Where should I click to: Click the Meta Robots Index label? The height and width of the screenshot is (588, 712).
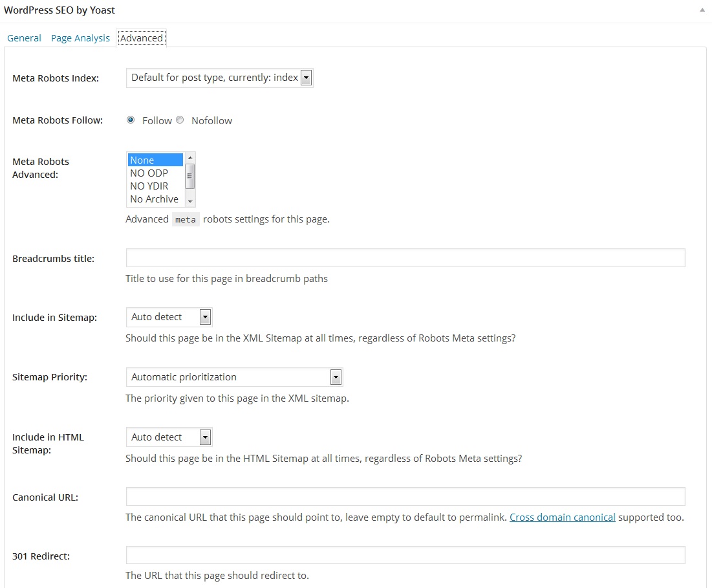point(56,78)
